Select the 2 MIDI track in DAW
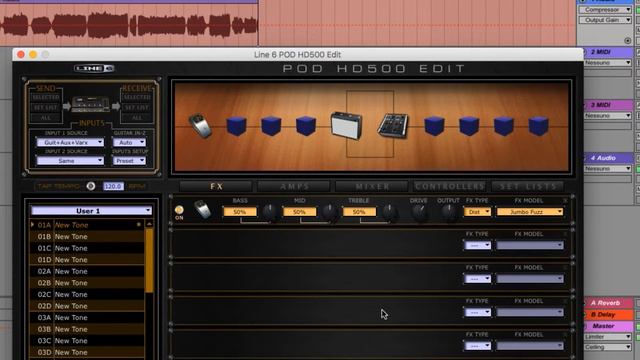 click(x=608, y=52)
